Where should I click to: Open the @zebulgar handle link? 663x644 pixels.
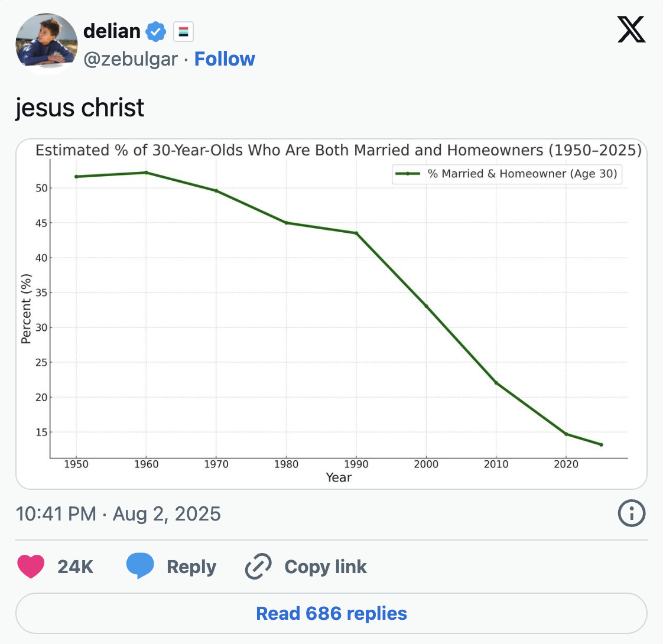click(131, 59)
